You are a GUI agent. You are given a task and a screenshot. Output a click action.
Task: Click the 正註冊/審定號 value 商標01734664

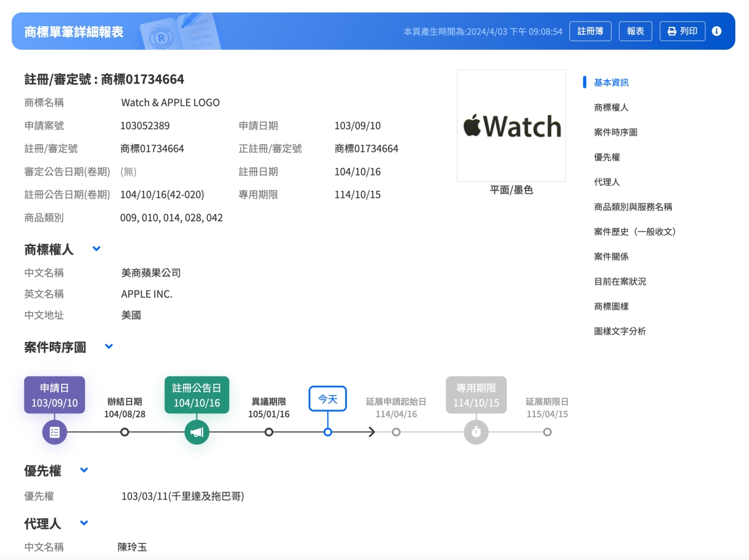[366, 149]
